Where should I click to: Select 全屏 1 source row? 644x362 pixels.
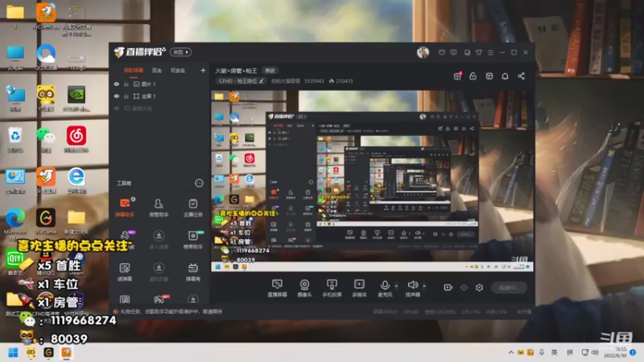pos(159,96)
